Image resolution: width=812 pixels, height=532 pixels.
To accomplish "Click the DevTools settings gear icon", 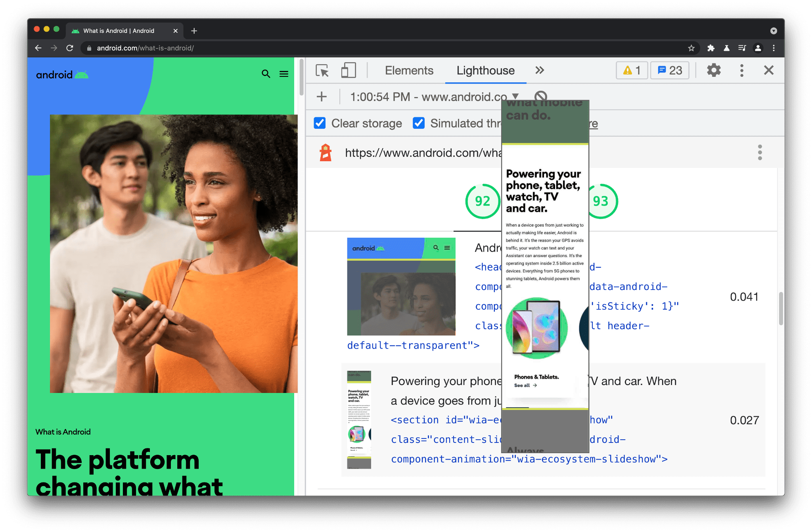I will click(x=713, y=71).
